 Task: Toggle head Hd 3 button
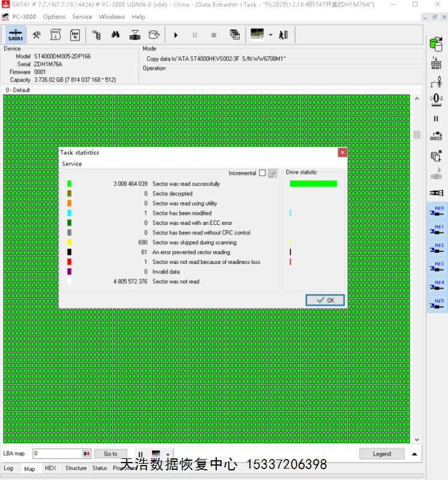pos(437,267)
